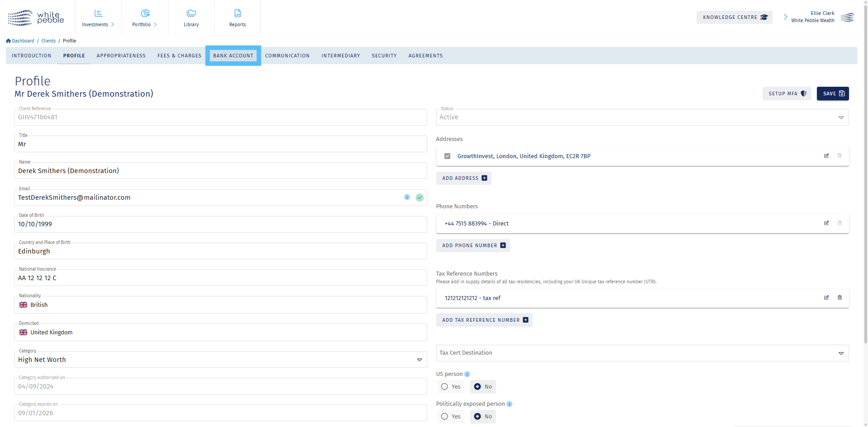868x427 pixels.
Task: Toggle the GrowthInvest address checkbox
Action: pyautogui.click(x=447, y=156)
